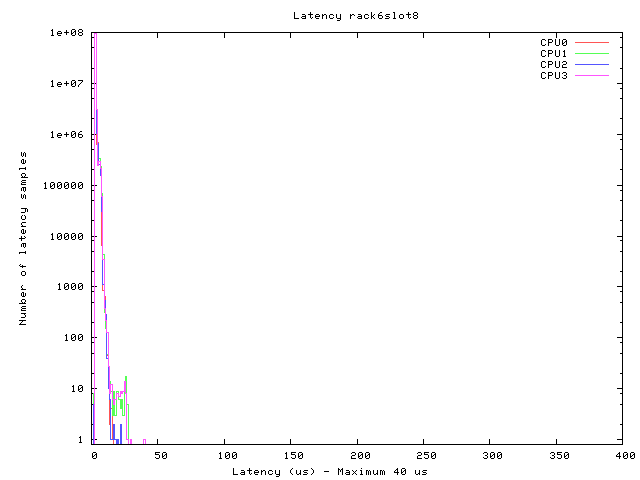Viewport: 640px width, 480px height.
Task: Click the green CPU1 legend line
Action: [x=592, y=53]
